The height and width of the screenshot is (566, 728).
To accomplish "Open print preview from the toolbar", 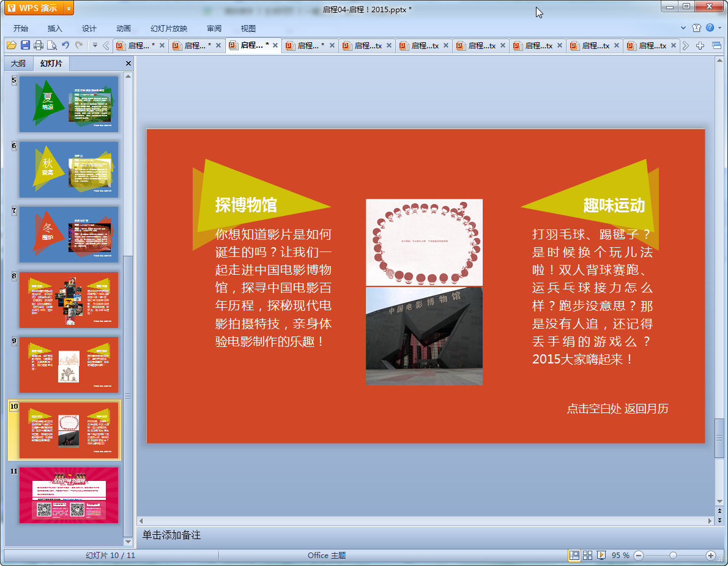I will point(52,45).
